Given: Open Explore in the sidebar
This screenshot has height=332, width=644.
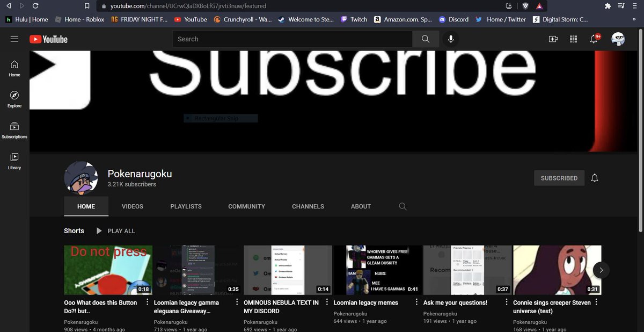Looking at the screenshot, I should [14, 99].
